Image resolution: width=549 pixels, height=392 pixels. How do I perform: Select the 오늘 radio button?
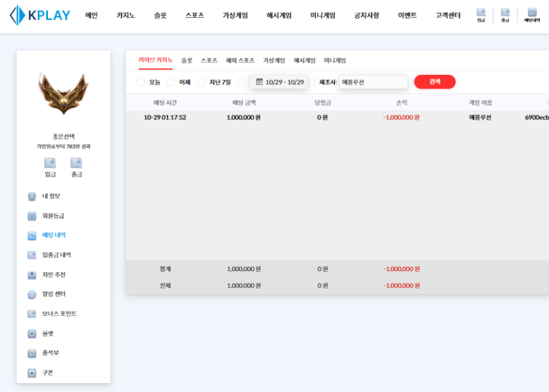point(141,82)
